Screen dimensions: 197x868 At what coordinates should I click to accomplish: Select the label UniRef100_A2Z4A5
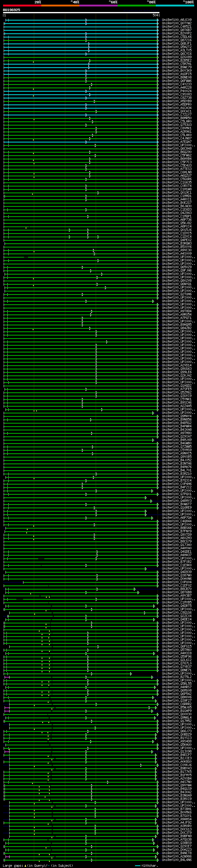click(x=176, y=406)
